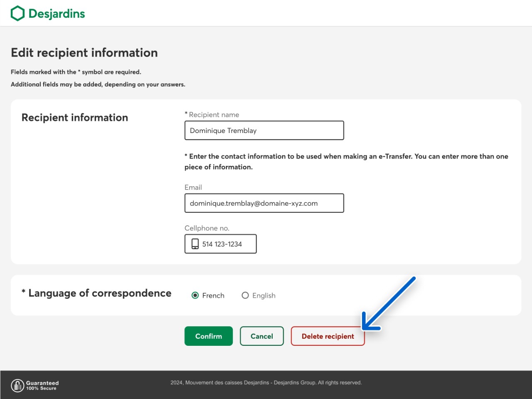Image resolution: width=532 pixels, height=399 pixels.
Task: Click the Cellphone no. label
Action: coord(207,228)
